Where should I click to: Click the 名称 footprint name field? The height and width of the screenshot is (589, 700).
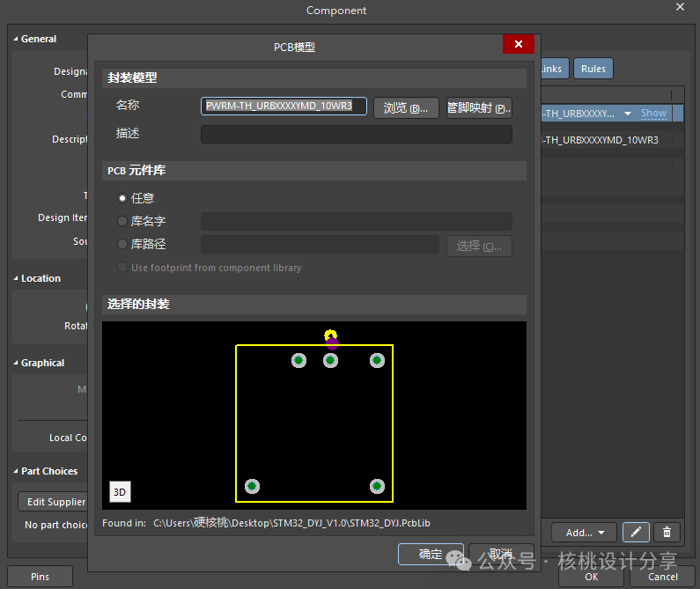284,107
